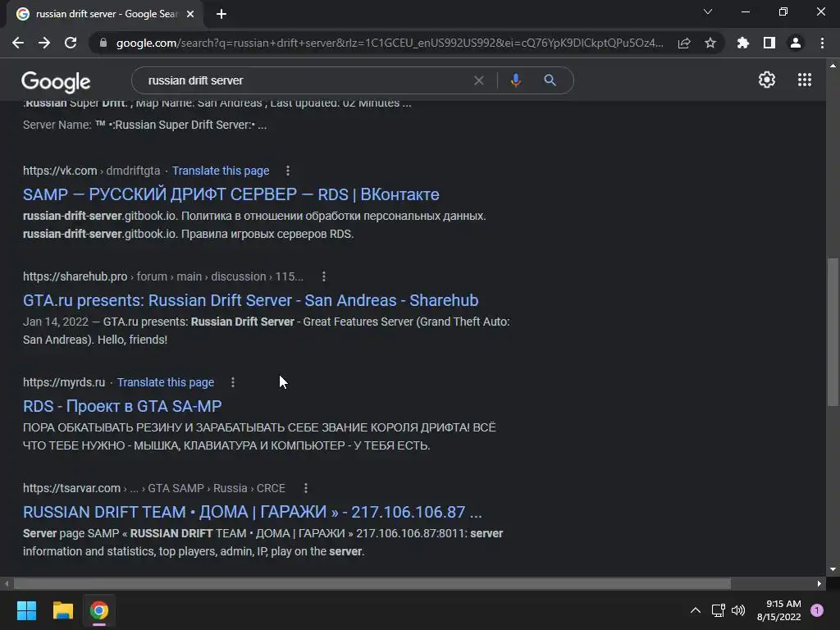
Task: Go back to the previous page
Action: [18, 43]
